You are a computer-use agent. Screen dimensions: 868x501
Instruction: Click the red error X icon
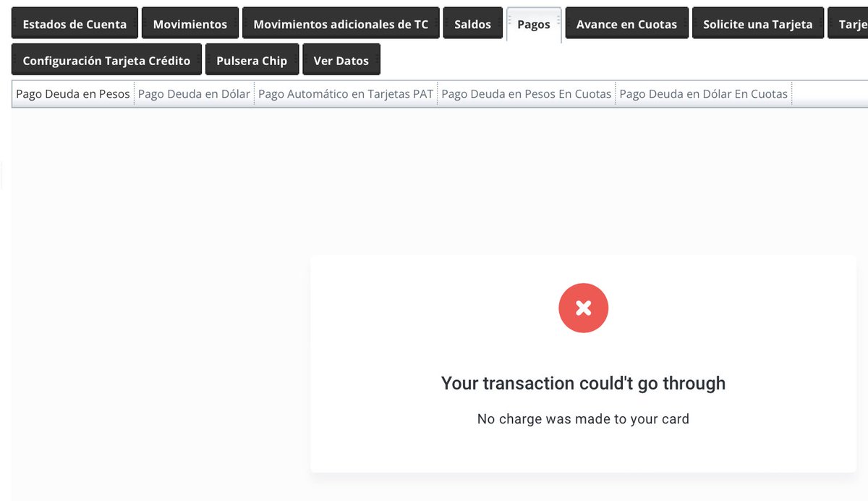(x=584, y=308)
